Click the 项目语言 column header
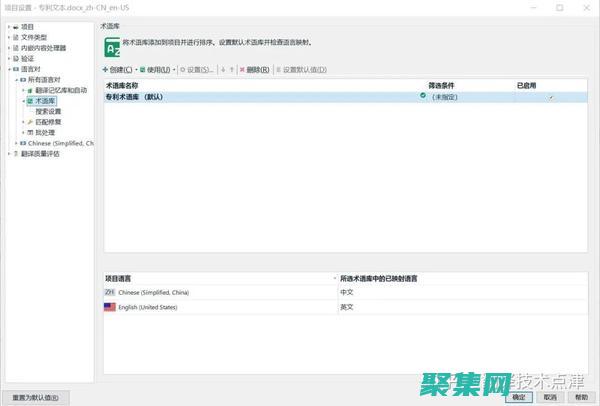The width and height of the screenshot is (600, 406). coord(118,279)
